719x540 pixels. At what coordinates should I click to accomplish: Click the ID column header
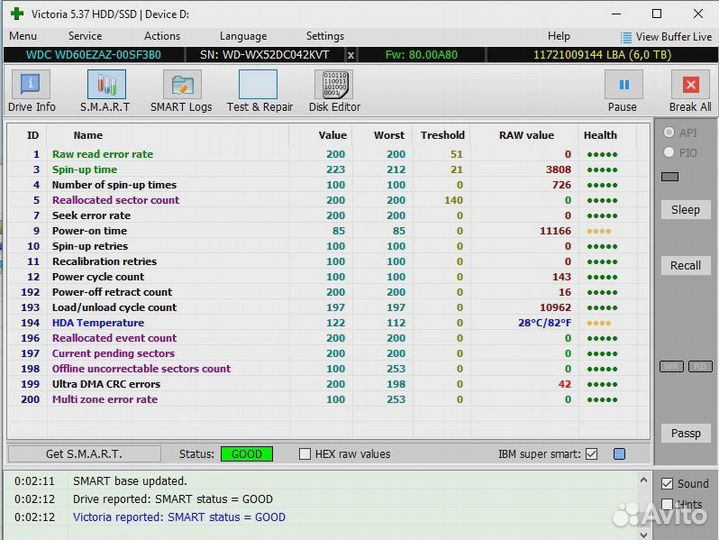[33, 135]
